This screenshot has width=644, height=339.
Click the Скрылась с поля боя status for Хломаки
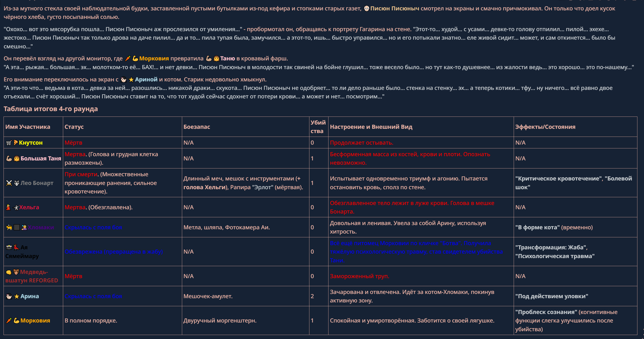coord(93,227)
